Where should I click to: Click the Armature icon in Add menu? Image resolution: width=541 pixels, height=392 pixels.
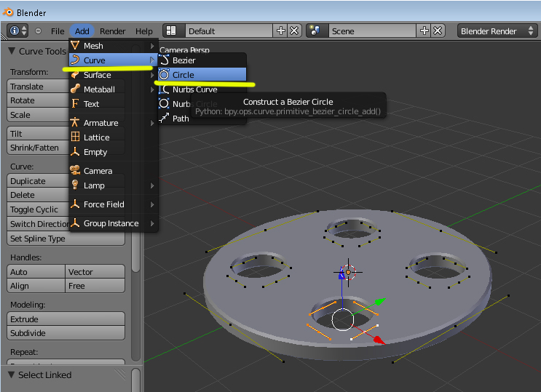(x=75, y=122)
